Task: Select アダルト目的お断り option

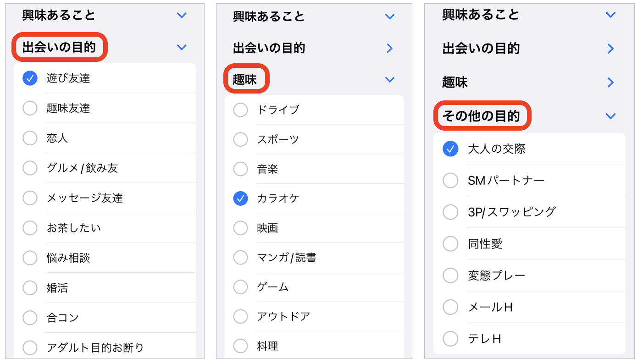Action: 30,347
